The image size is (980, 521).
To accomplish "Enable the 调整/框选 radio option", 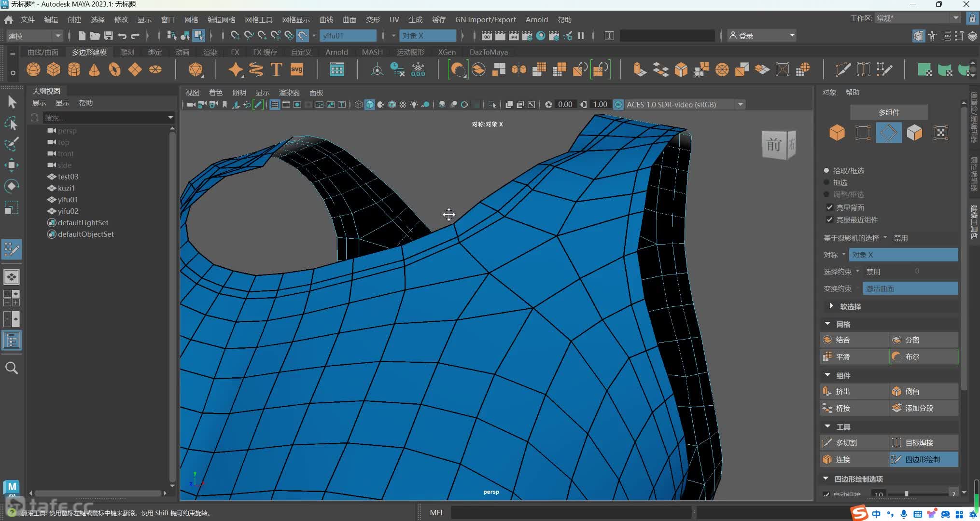I will click(826, 194).
